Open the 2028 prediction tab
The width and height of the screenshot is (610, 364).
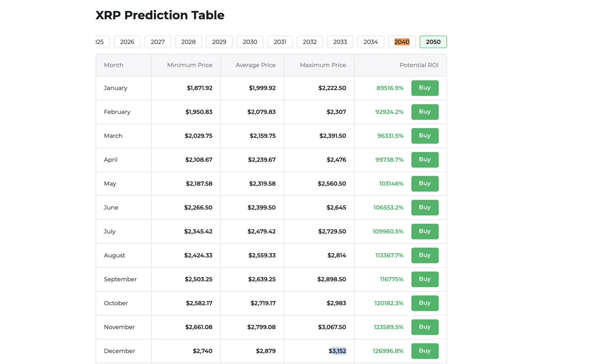[x=188, y=42]
